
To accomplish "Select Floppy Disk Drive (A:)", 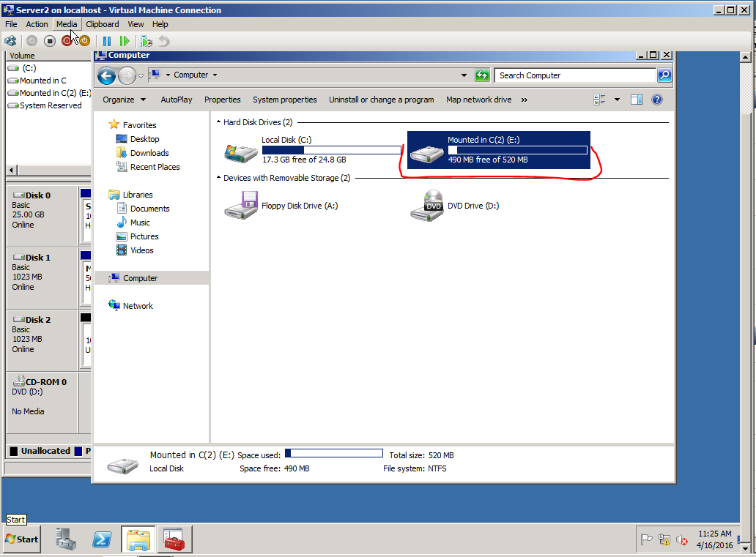I will click(282, 206).
